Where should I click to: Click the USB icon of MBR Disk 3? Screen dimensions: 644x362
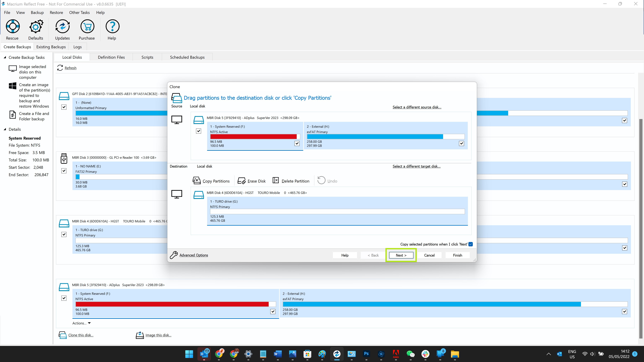[x=64, y=159]
